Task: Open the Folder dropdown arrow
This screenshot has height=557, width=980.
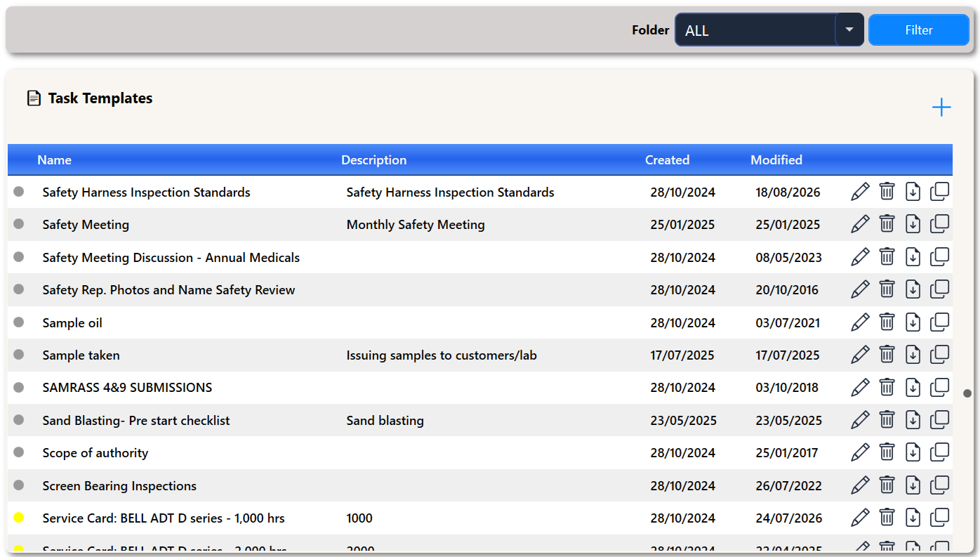Action: [849, 30]
